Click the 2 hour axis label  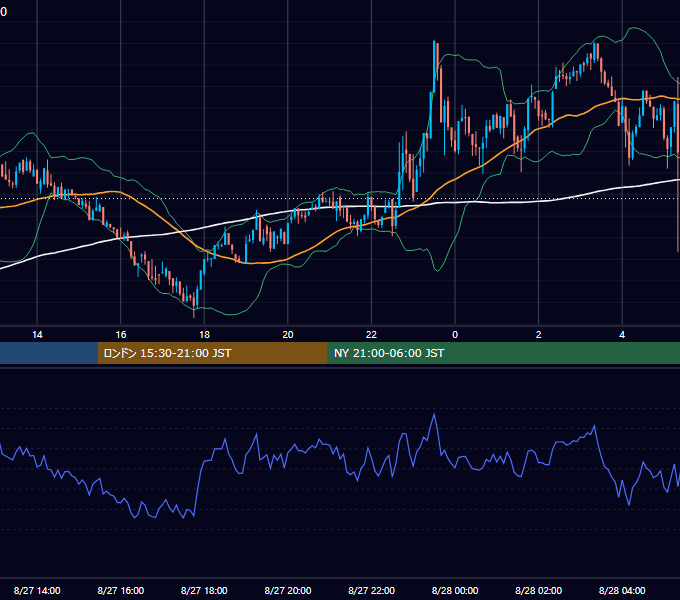click(x=539, y=335)
